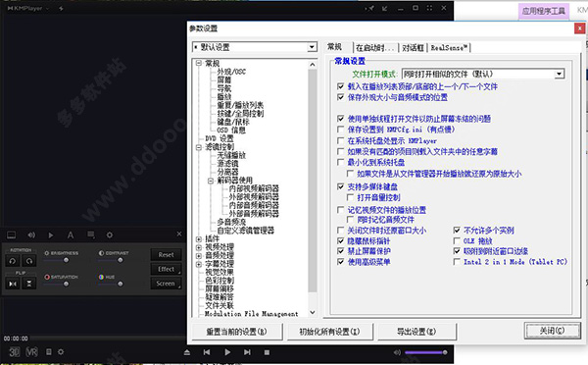Click 初始化所有设置(I) button
This screenshot has height=365, width=588.
tap(329, 332)
